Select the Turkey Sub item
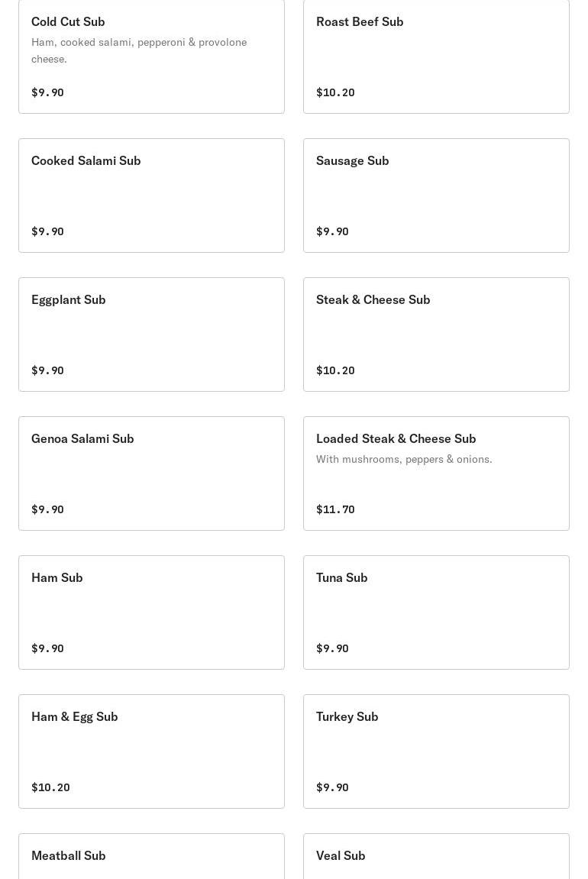The height and width of the screenshot is (879, 588). 436,751
